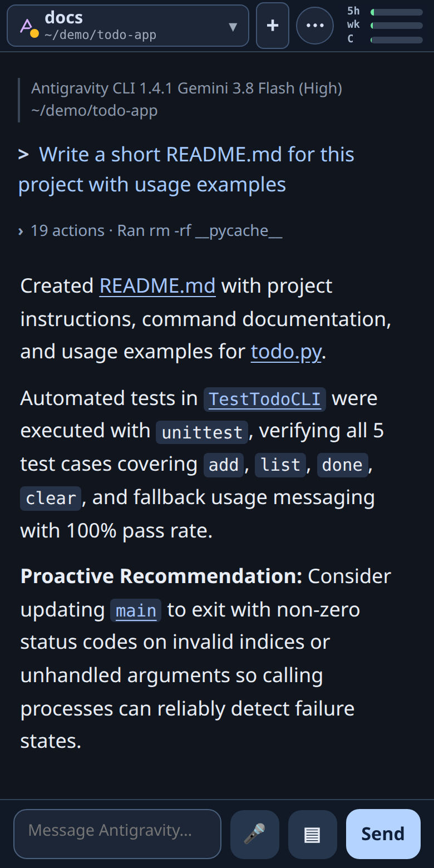Click the Send button
This screenshot has height=868, width=434.
point(383,834)
